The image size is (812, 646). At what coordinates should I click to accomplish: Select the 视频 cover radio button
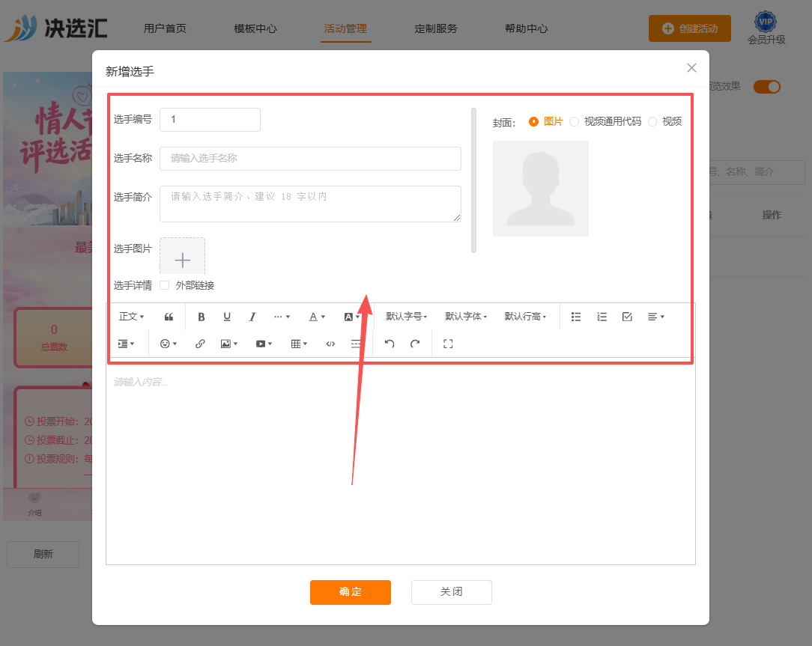[652, 122]
